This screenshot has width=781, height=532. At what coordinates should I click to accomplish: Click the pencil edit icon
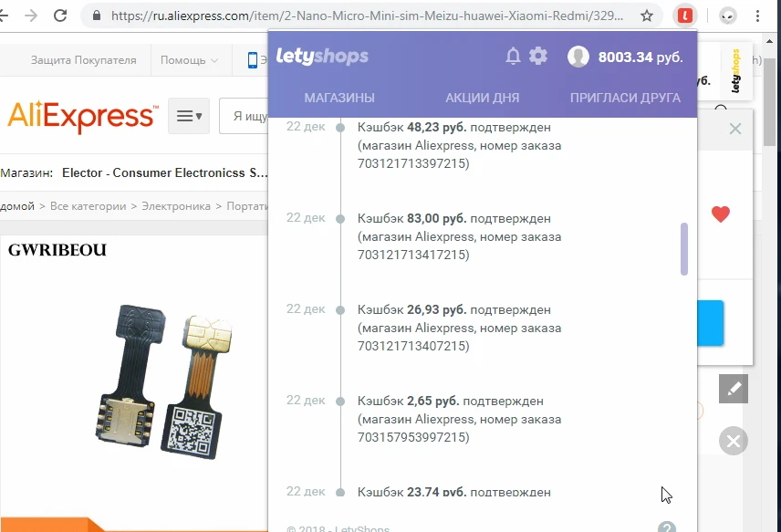734,389
